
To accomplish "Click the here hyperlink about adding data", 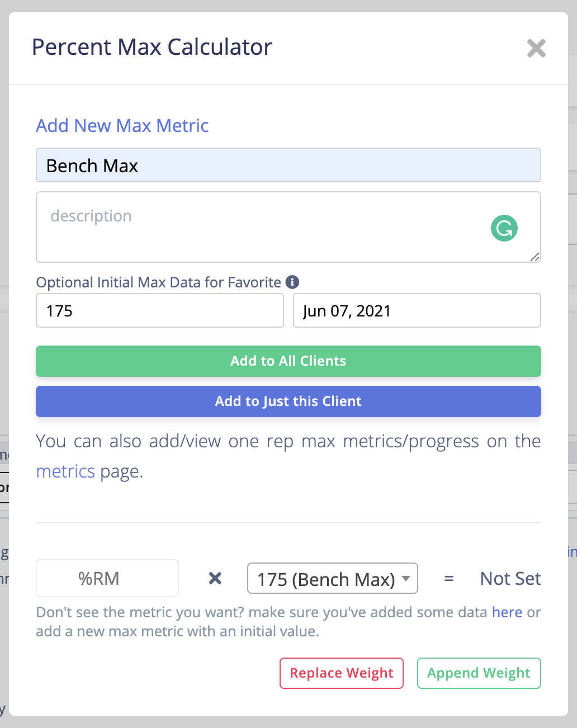I will 507,612.
